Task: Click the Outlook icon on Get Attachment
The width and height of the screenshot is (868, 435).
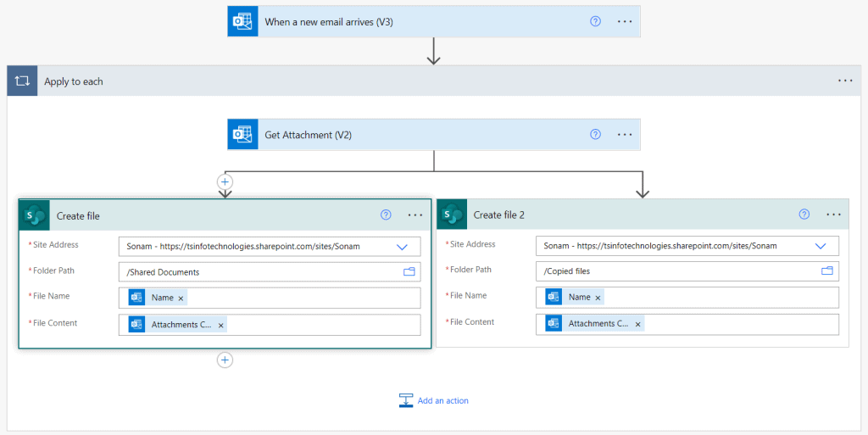Action: point(242,135)
